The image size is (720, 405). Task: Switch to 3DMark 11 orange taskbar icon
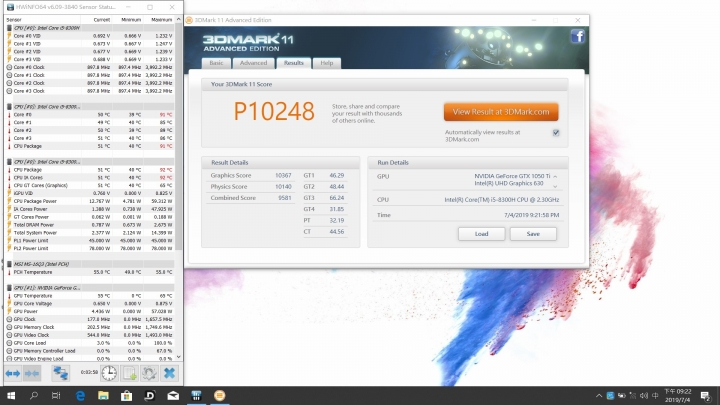(219, 395)
